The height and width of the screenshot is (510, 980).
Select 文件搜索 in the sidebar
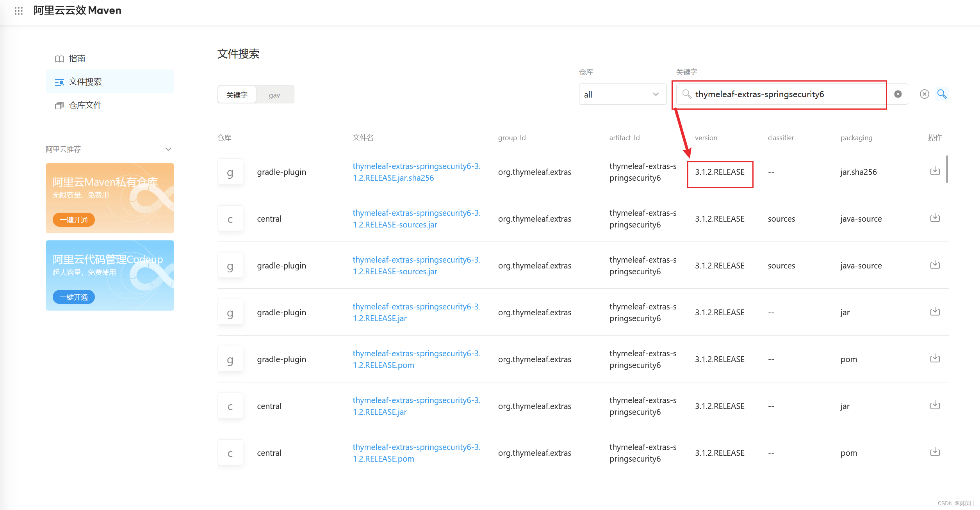click(85, 82)
